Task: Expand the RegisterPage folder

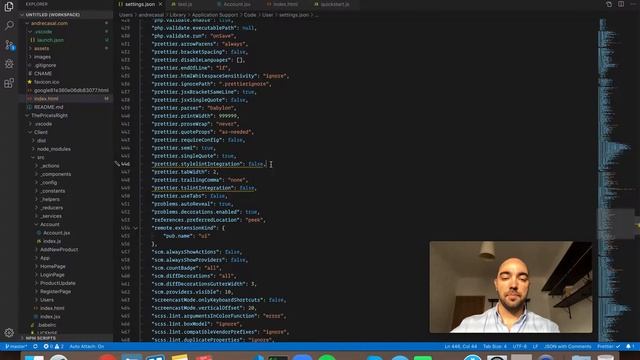Action: click(x=56, y=291)
